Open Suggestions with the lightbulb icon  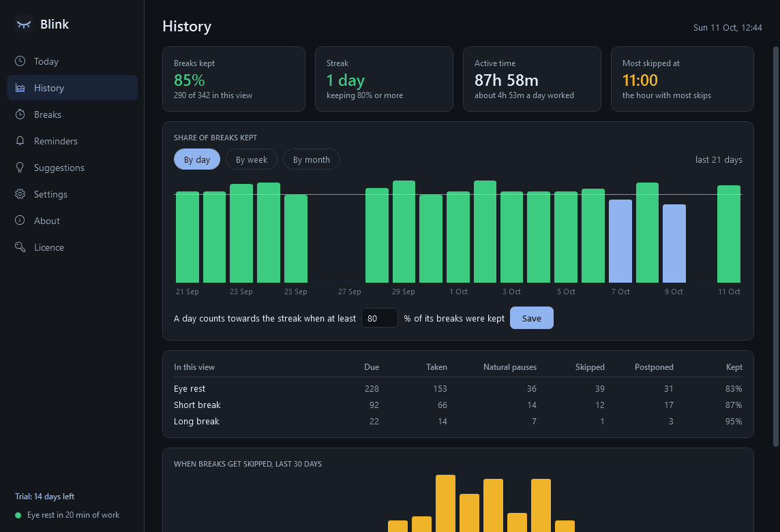click(x=20, y=168)
